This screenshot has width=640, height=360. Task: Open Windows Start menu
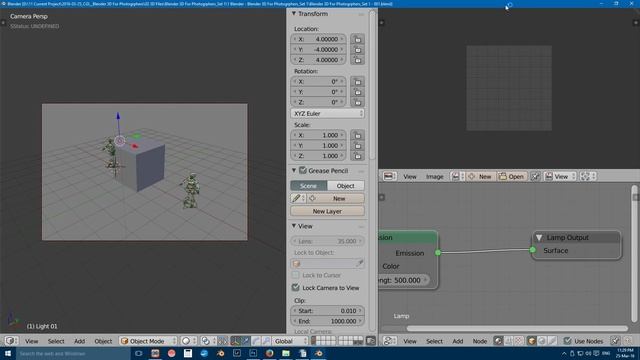click(x=8, y=353)
